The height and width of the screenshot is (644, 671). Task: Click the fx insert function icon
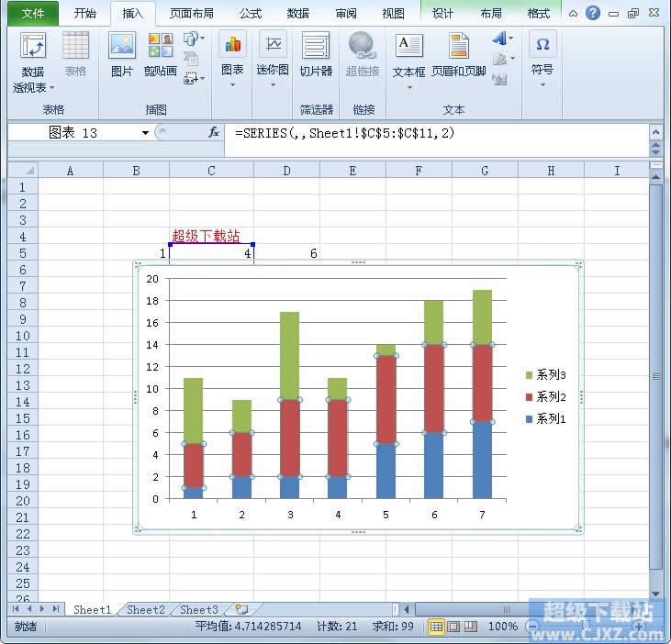[x=214, y=133]
